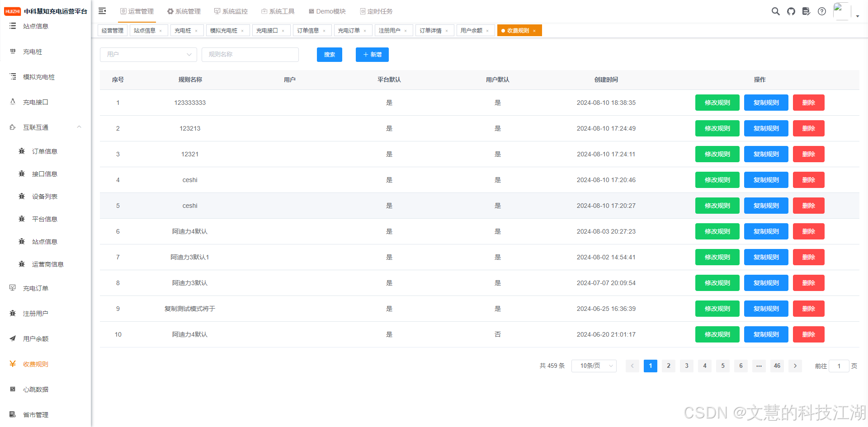Open the help question mark icon
Image resolution: width=868 pixels, height=427 pixels.
pos(821,11)
